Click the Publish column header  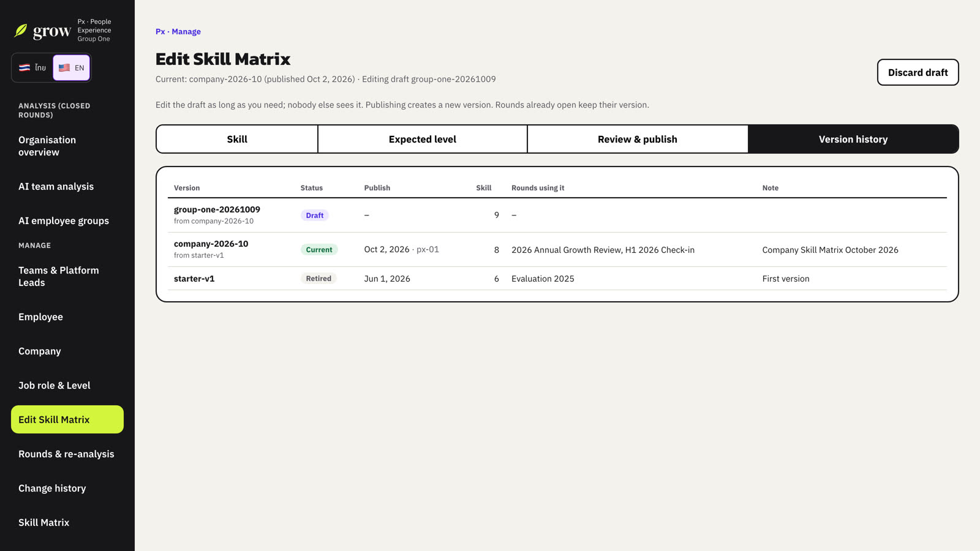coord(377,188)
